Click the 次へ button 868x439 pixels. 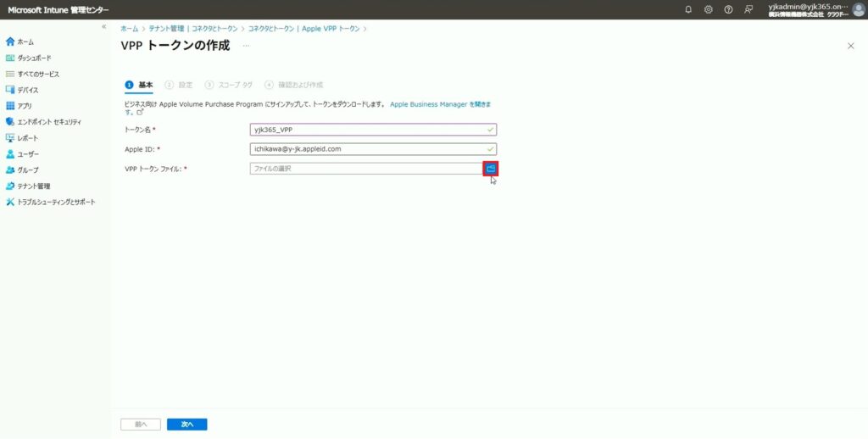187,424
